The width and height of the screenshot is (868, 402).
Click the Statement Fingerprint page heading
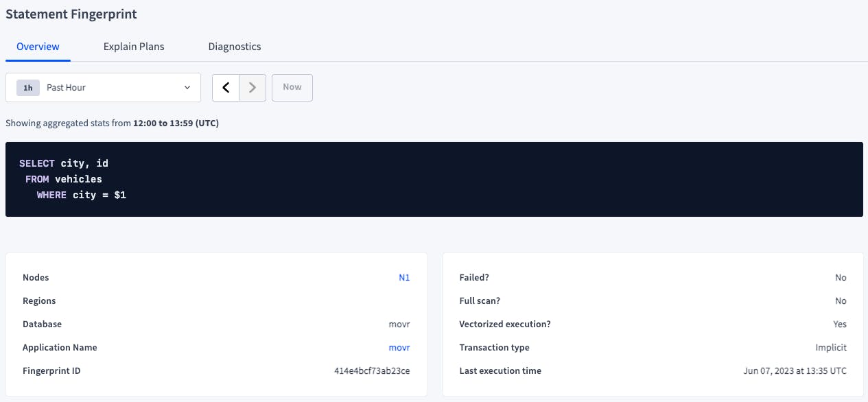pos(71,14)
